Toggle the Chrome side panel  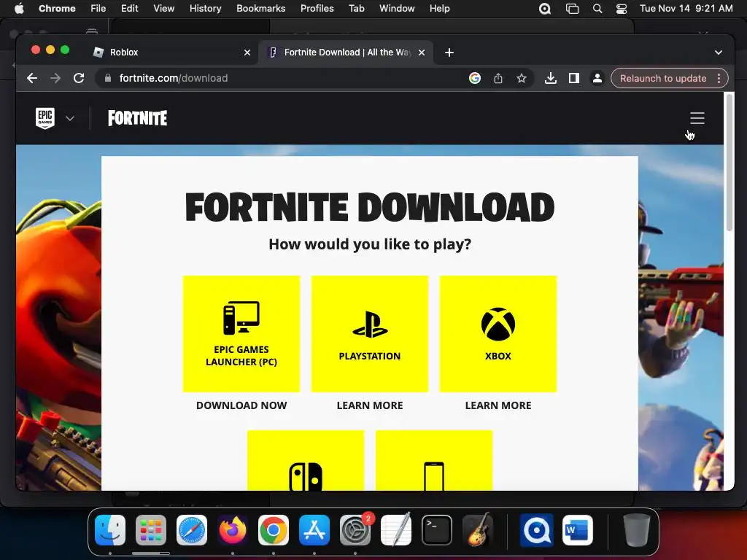574,78
